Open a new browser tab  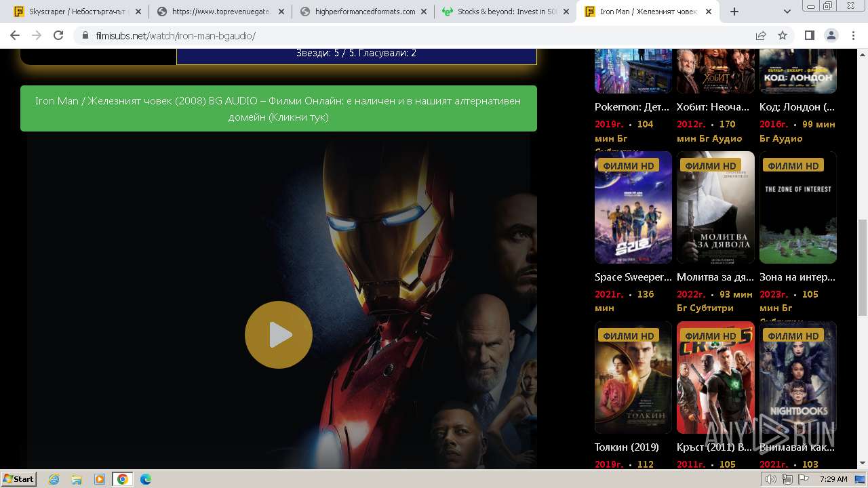click(x=734, y=12)
